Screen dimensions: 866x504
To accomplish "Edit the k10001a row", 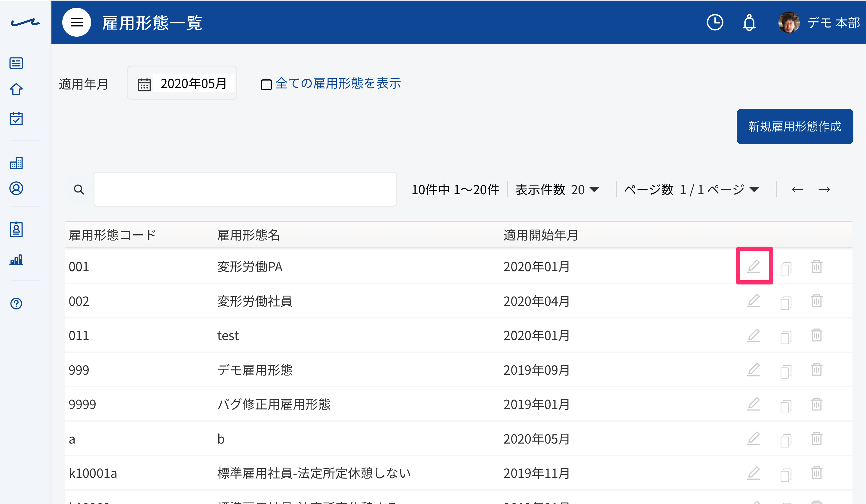I will (x=754, y=473).
